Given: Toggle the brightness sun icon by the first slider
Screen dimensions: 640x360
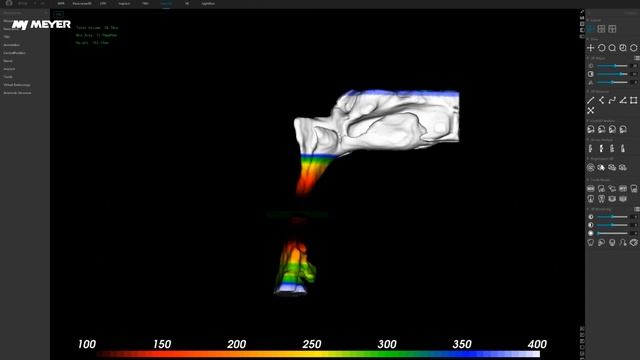Looking at the screenshot, I should [x=591, y=66].
